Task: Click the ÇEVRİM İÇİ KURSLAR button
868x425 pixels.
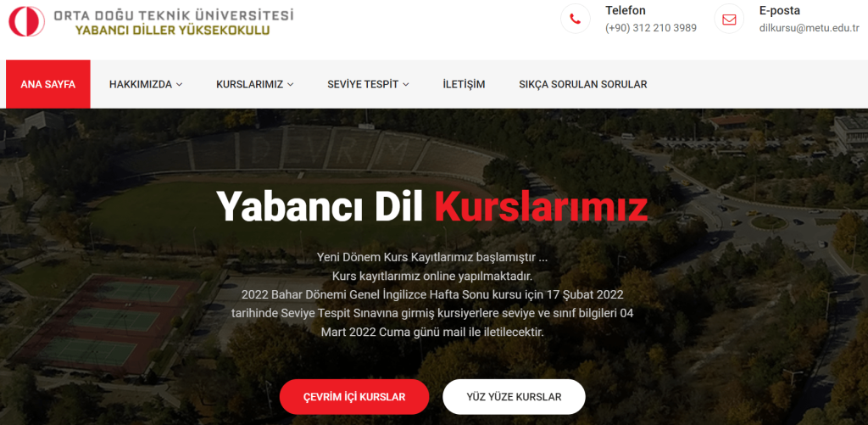Action: pos(354,397)
